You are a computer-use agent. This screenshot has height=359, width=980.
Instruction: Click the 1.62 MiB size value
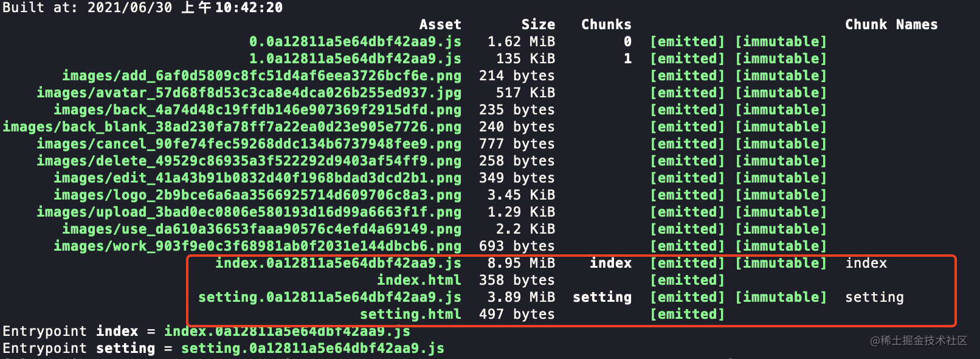(521, 42)
